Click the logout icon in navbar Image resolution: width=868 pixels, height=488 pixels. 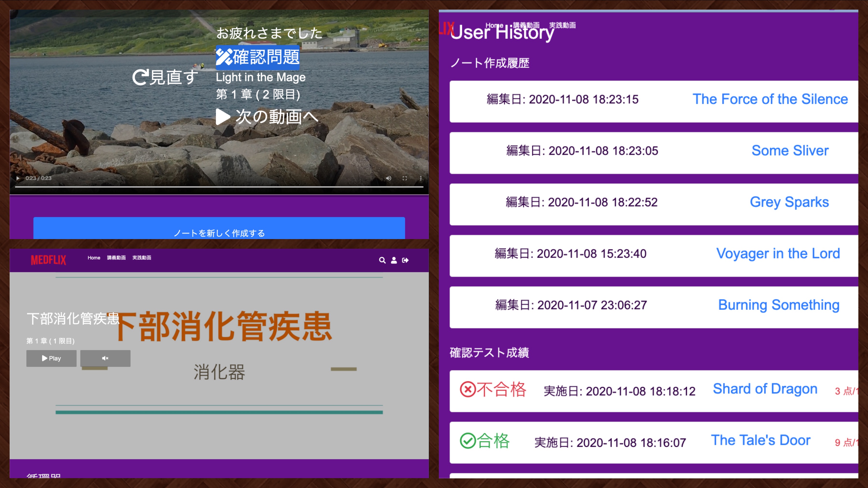tap(405, 260)
